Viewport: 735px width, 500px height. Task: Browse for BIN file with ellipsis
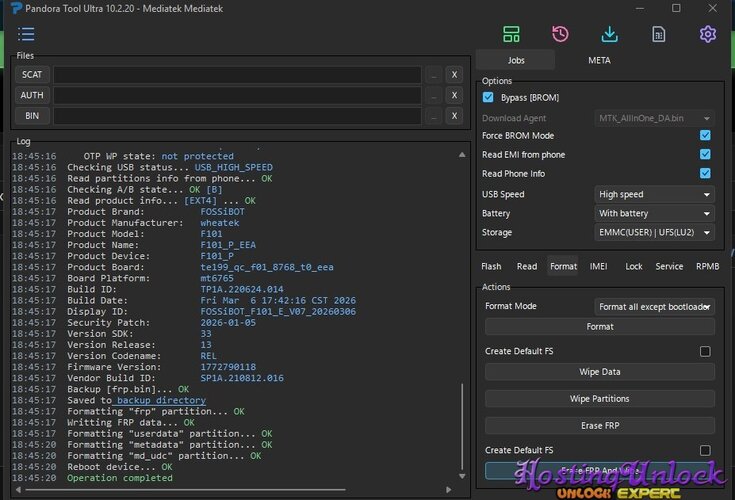click(434, 116)
